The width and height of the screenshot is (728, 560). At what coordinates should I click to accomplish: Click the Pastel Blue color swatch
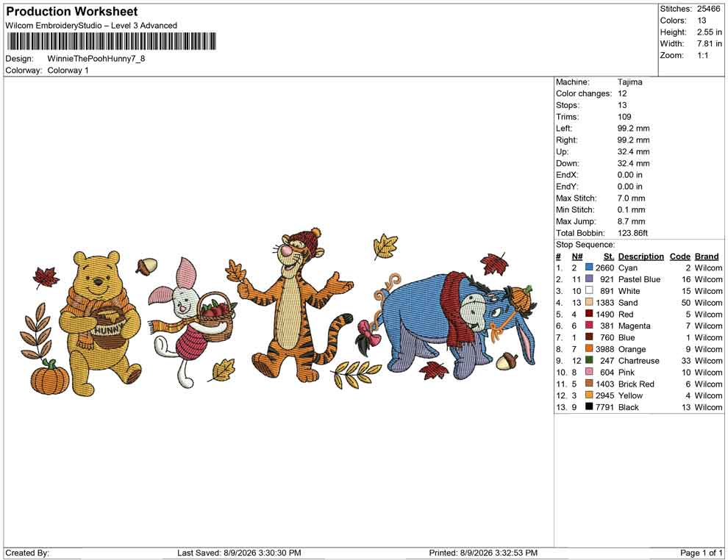point(589,279)
